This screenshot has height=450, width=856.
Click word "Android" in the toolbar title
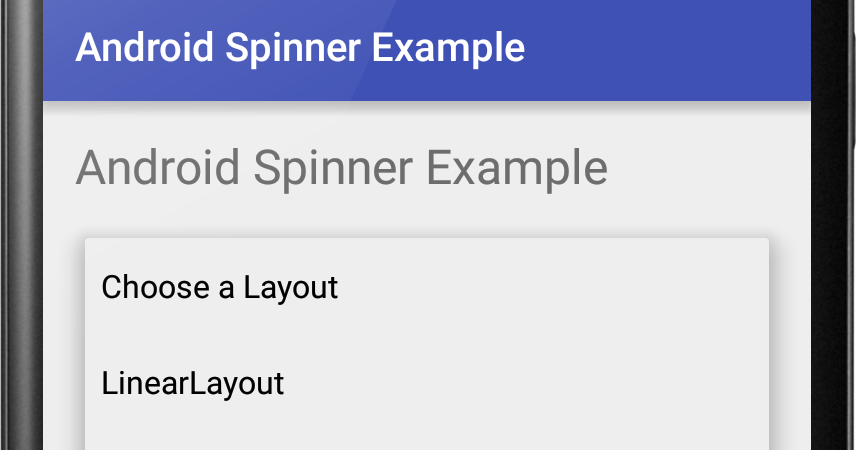click(145, 48)
